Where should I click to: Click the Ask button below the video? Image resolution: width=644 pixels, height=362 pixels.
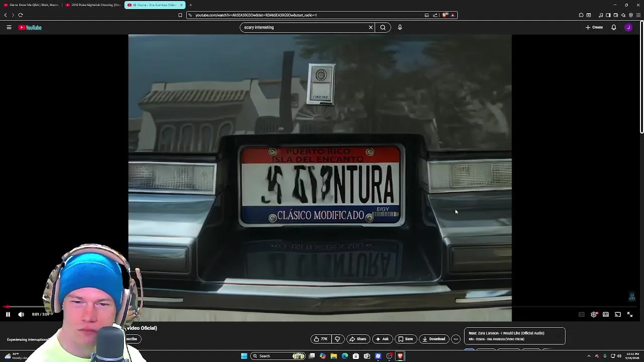click(382, 339)
